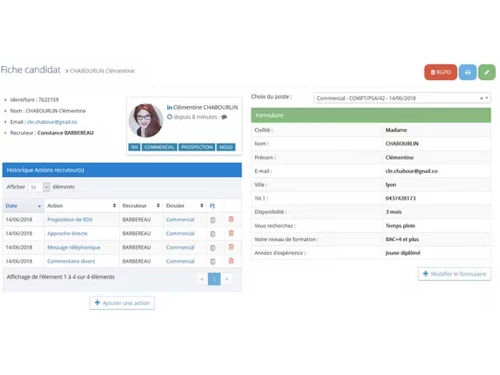The height and width of the screenshot is (375, 500).
Task: Click the value Temps plein
Action: 400,226
